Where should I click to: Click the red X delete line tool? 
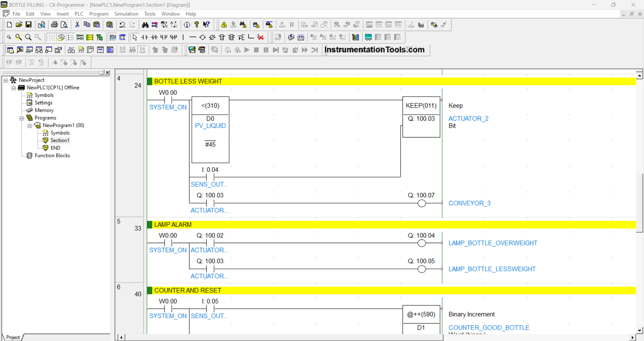(261, 37)
